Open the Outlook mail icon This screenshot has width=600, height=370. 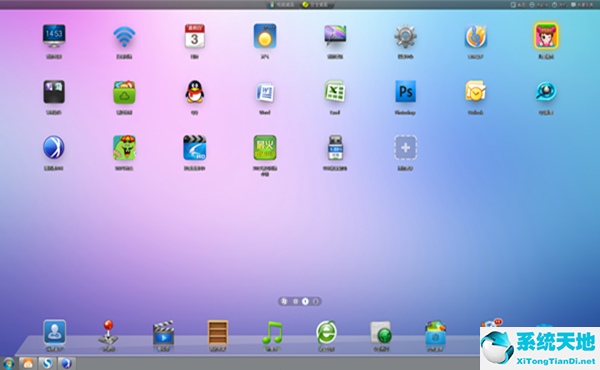coord(475,91)
